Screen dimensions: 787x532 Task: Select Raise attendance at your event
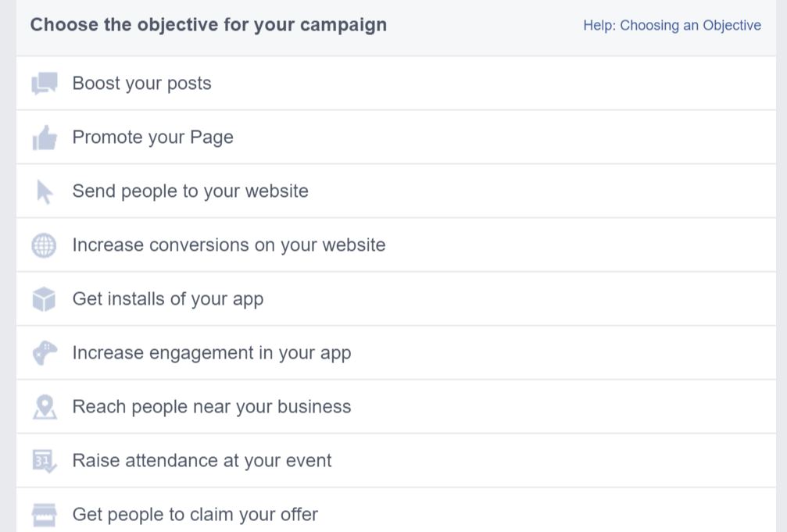coord(202,461)
